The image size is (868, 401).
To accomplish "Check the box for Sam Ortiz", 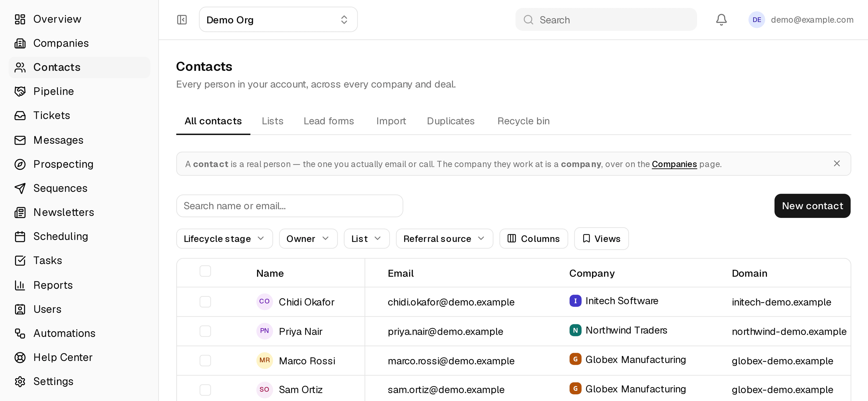I will [x=205, y=389].
